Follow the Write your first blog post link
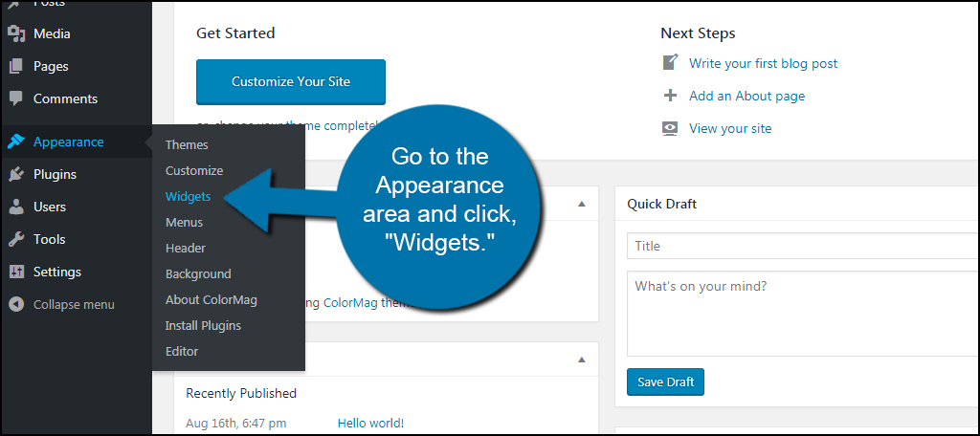The width and height of the screenshot is (980, 436). pos(763,63)
